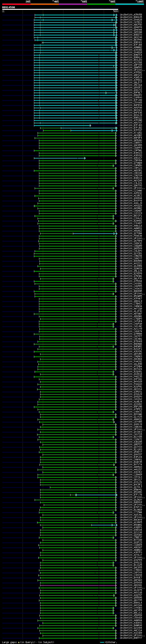146x644 pixels.
Task: Open hit UniRef100_B7FF87
Action: 131,130
